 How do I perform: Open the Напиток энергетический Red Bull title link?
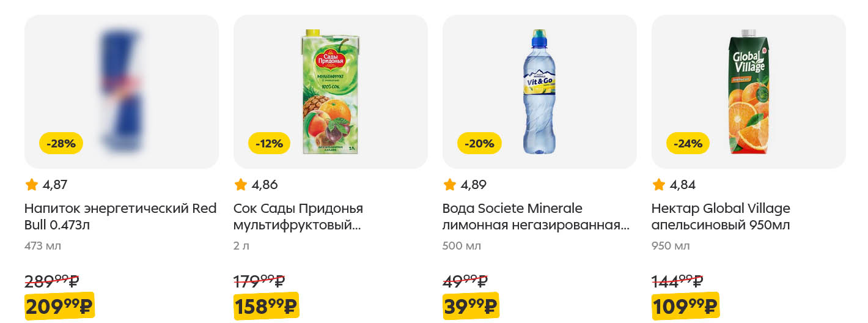coord(120,217)
